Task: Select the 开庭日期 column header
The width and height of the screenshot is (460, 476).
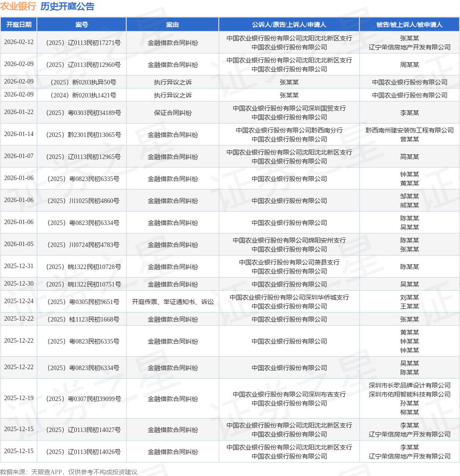Action: [x=19, y=25]
